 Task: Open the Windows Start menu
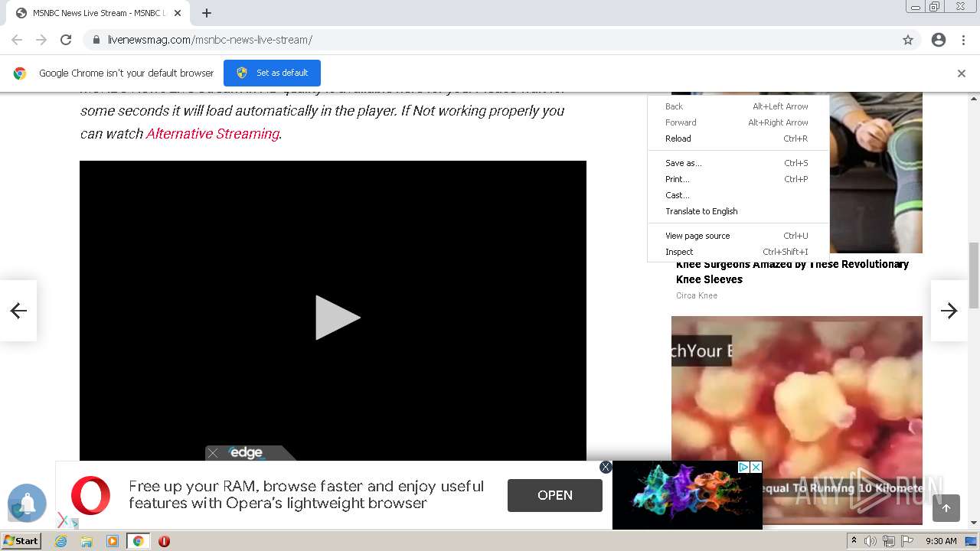[21, 541]
